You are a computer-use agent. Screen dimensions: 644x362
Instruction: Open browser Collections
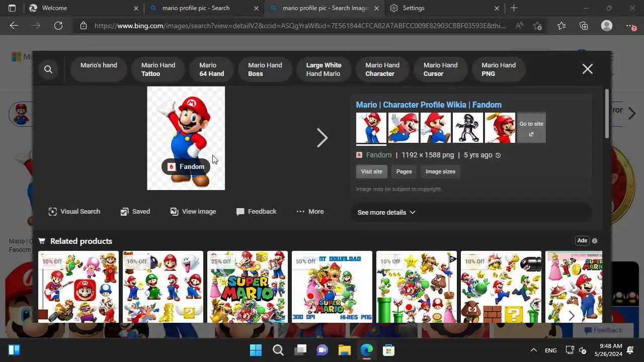584,26
